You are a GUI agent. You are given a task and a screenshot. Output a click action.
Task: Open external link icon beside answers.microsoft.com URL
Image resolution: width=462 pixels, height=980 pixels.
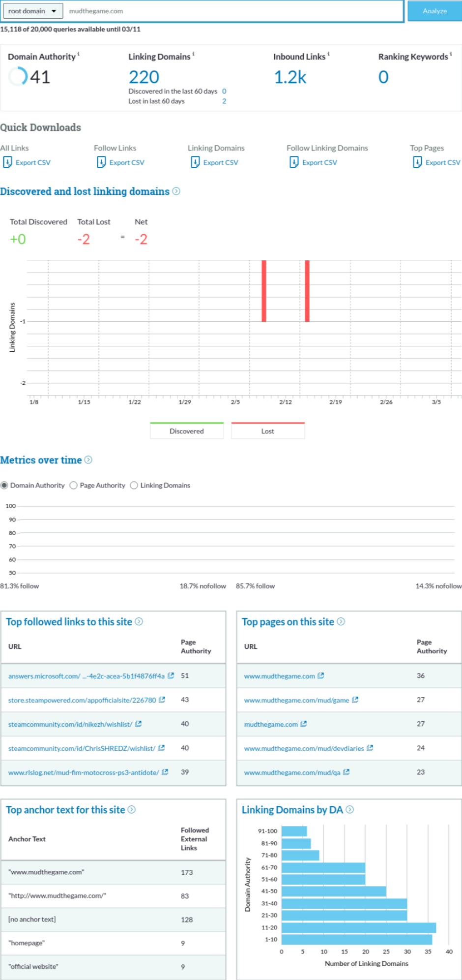(171, 675)
